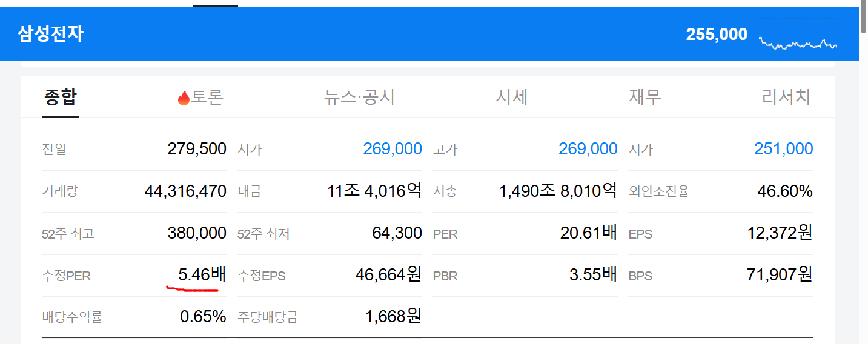Click the vertical scrollbar thumb
The image size is (868, 344).
pos(863,17)
